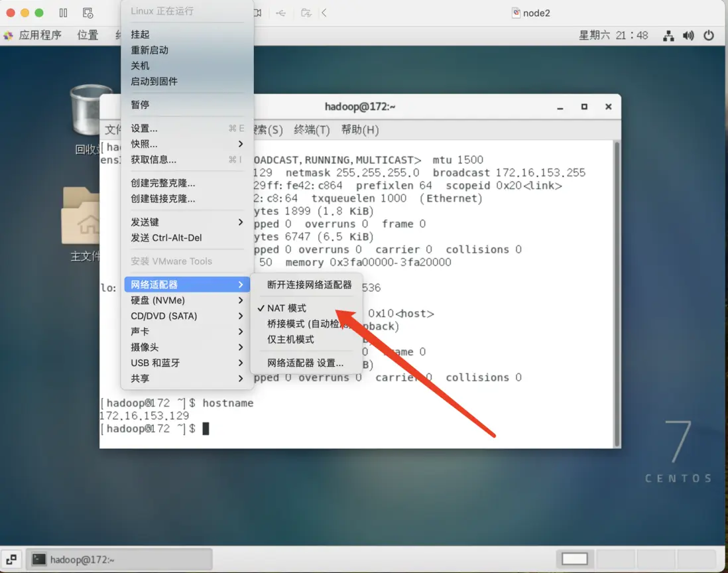Screen dimensions: 728x573
Task: Expand the CD/DVD (SATA) submenu
Action: pos(187,316)
